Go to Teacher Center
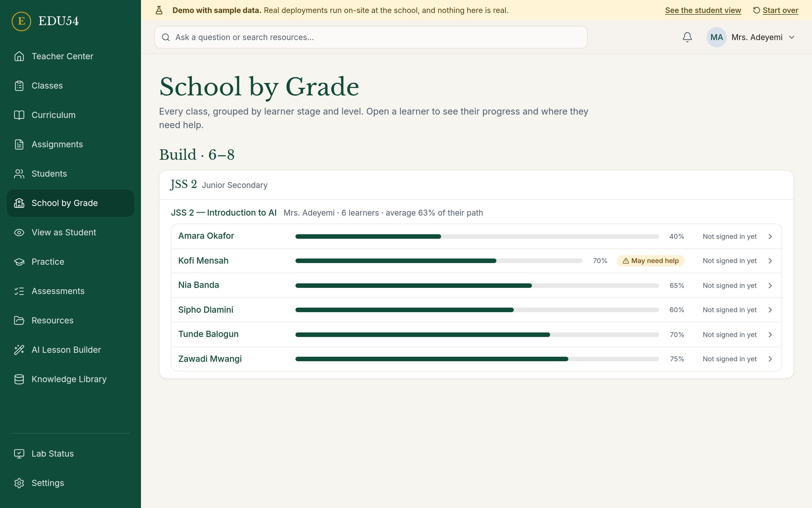 tap(70, 56)
